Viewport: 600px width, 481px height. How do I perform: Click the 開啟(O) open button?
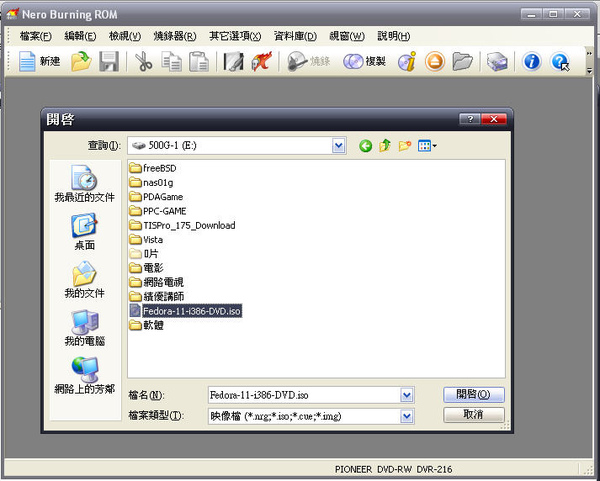[474, 395]
